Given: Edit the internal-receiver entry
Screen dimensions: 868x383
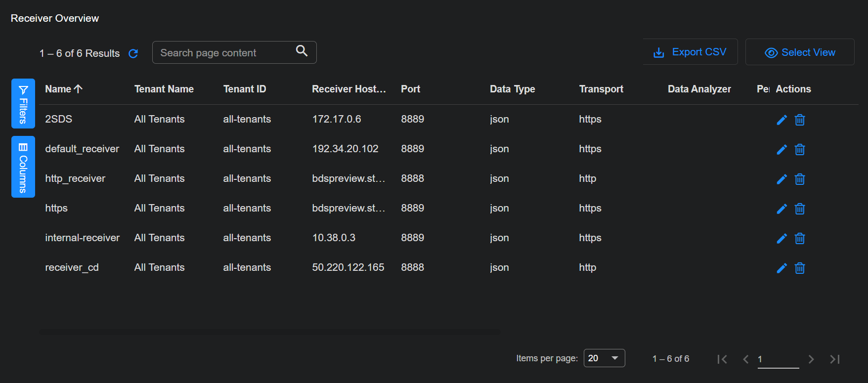Looking at the screenshot, I should pyautogui.click(x=781, y=239).
